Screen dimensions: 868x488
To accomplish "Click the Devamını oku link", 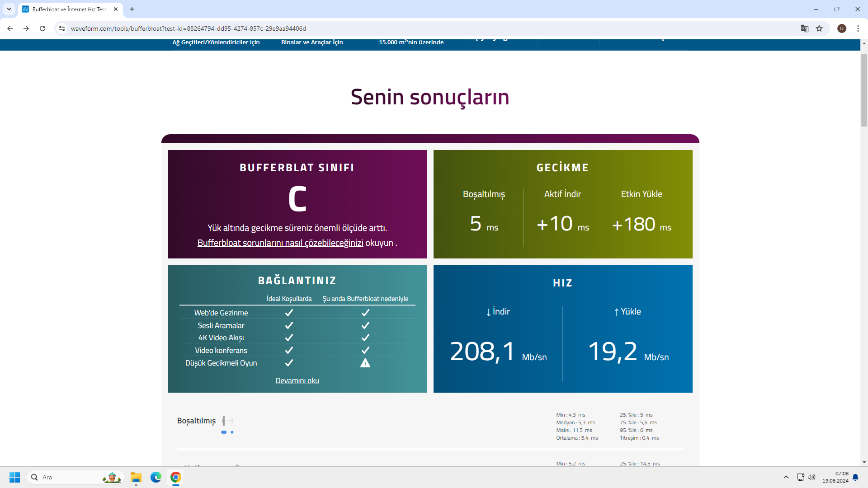I will coord(297,380).
